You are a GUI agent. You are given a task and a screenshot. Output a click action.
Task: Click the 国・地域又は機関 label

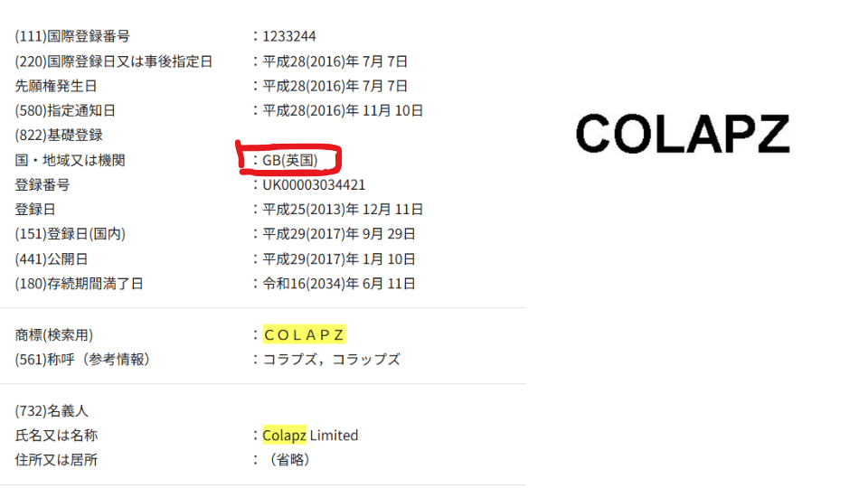point(70,160)
